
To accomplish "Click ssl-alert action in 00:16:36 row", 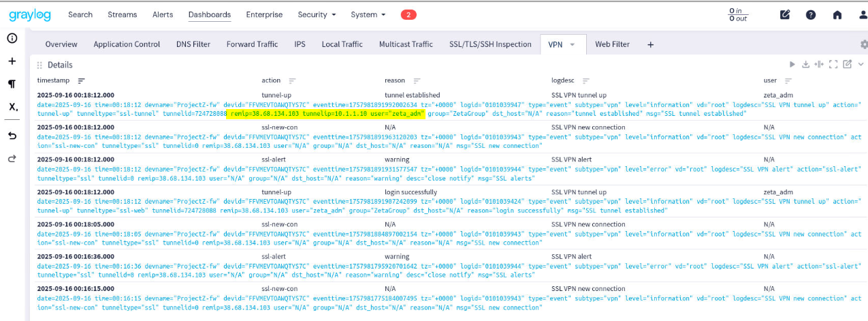I will tap(274, 257).
